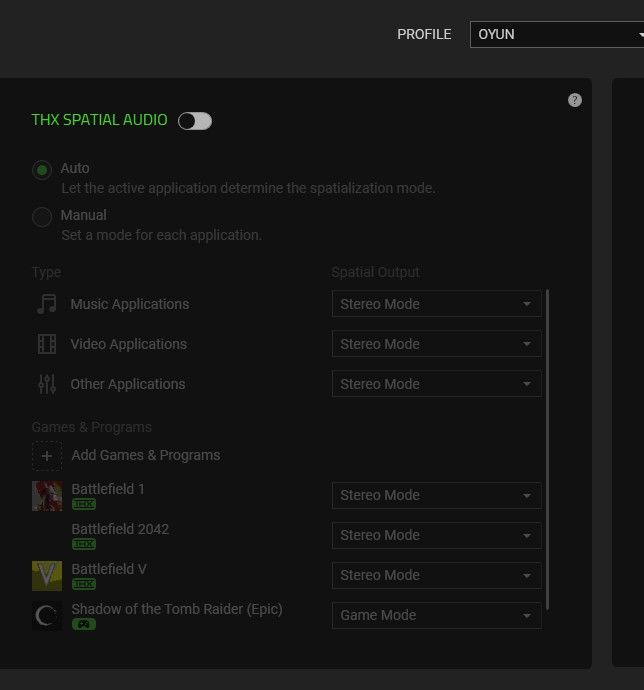This screenshot has height=690, width=644.
Task: Click the Type column header
Action: pyautogui.click(x=46, y=272)
